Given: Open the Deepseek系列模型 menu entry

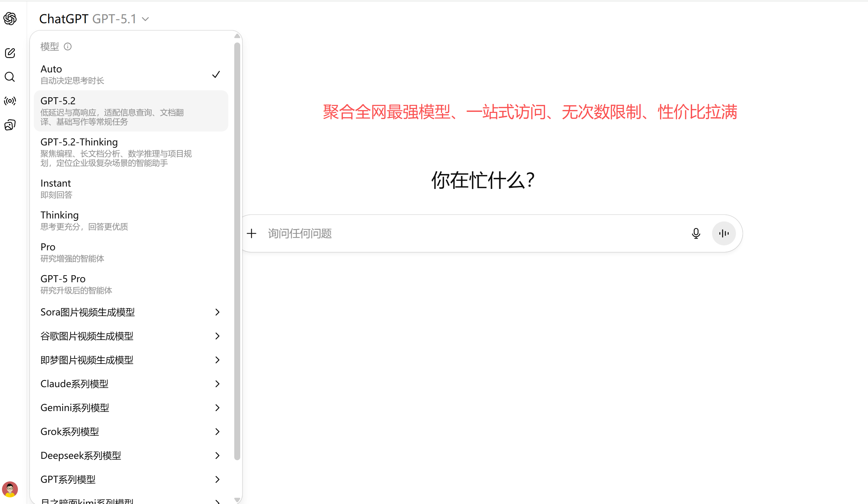Looking at the screenshot, I should click(x=131, y=456).
